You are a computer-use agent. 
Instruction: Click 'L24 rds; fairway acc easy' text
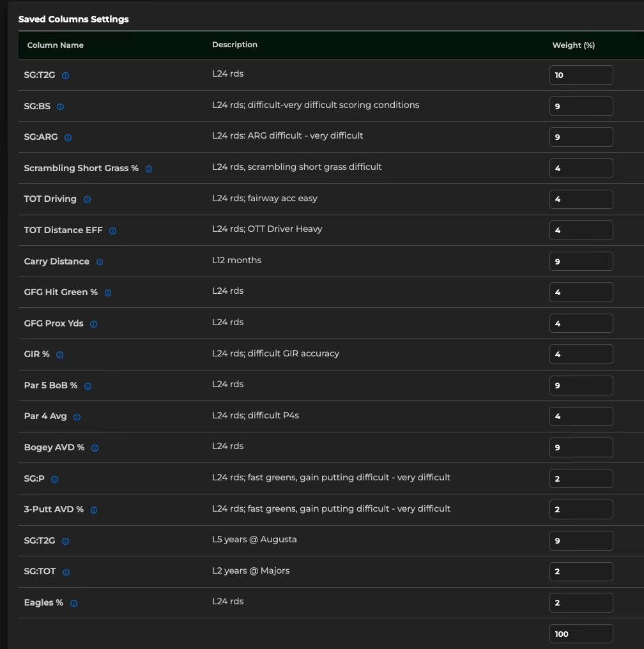[x=265, y=198]
